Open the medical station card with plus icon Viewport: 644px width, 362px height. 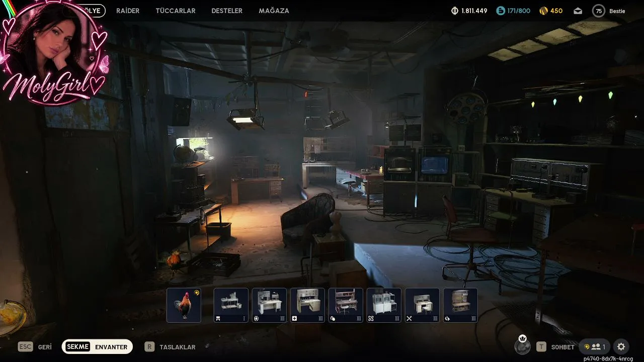click(x=307, y=305)
